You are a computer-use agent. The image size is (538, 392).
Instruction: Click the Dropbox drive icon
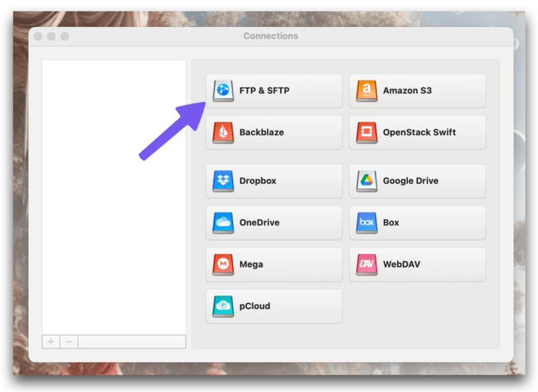point(222,181)
